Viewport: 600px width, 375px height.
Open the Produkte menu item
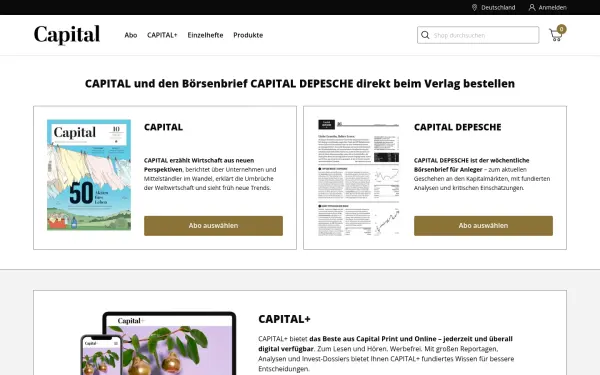click(248, 35)
